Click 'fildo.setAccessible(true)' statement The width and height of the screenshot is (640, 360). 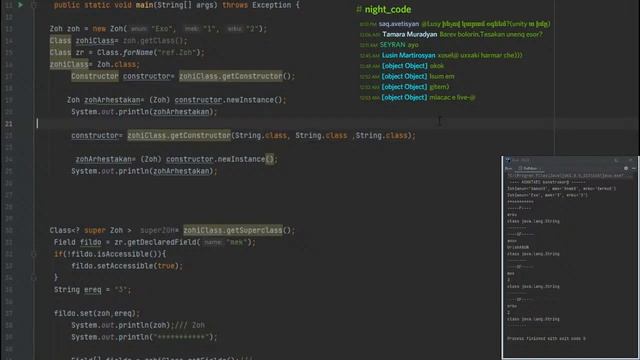[x=127, y=266]
